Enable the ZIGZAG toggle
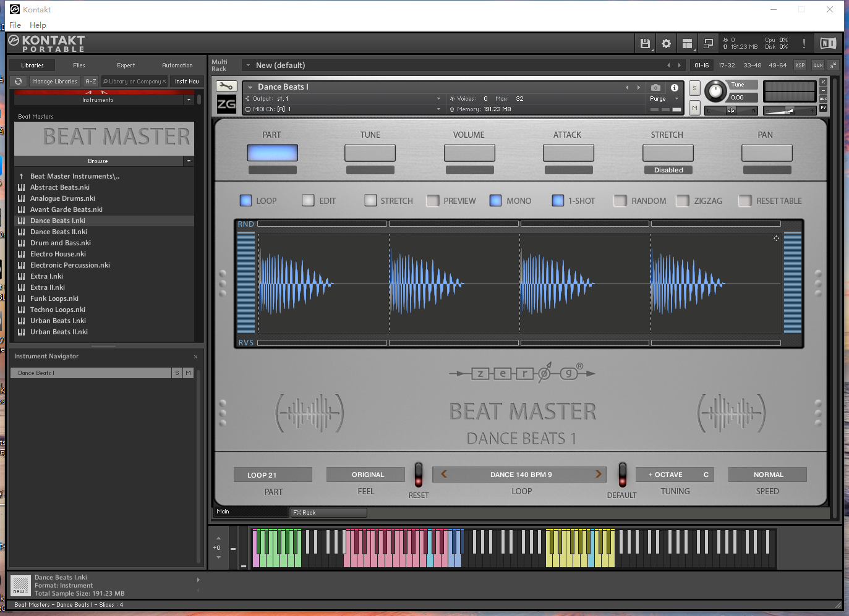The width and height of the screenshot is (849, 616). point(683,201)
